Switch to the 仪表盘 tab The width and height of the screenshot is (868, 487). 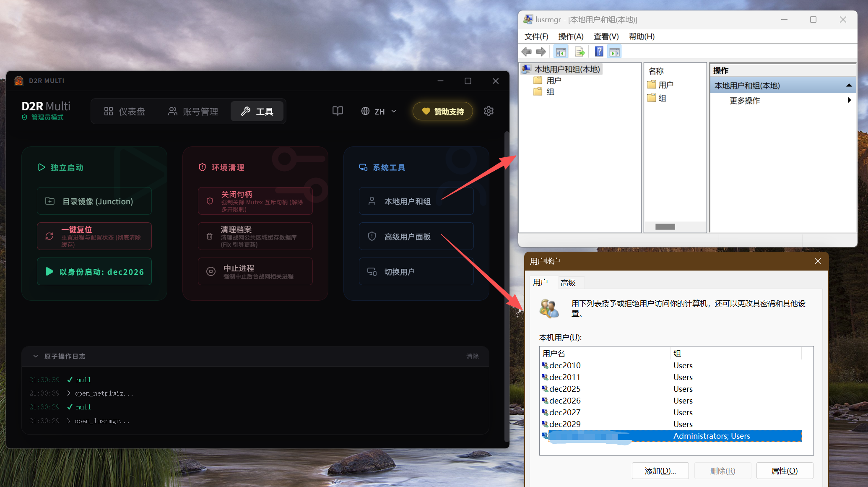coord(125,111)
